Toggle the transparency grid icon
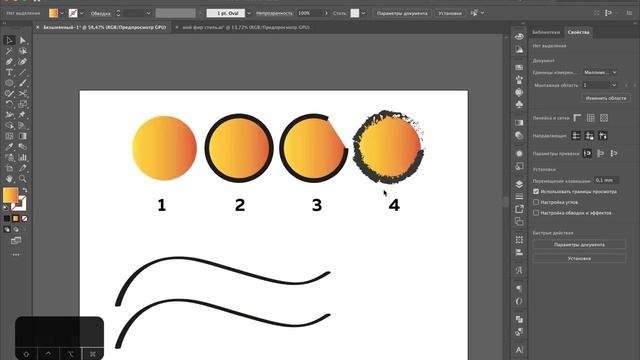 point(604,118)
